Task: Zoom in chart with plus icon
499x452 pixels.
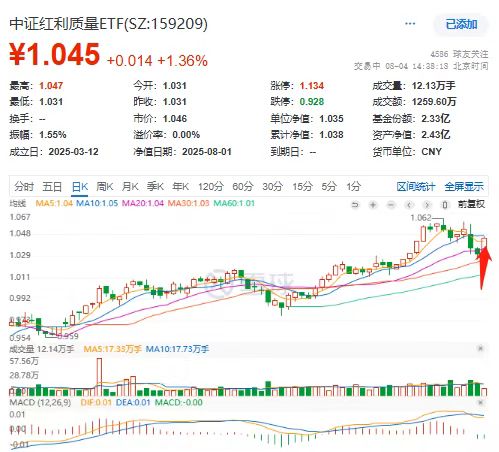Action: coord(373,204)
